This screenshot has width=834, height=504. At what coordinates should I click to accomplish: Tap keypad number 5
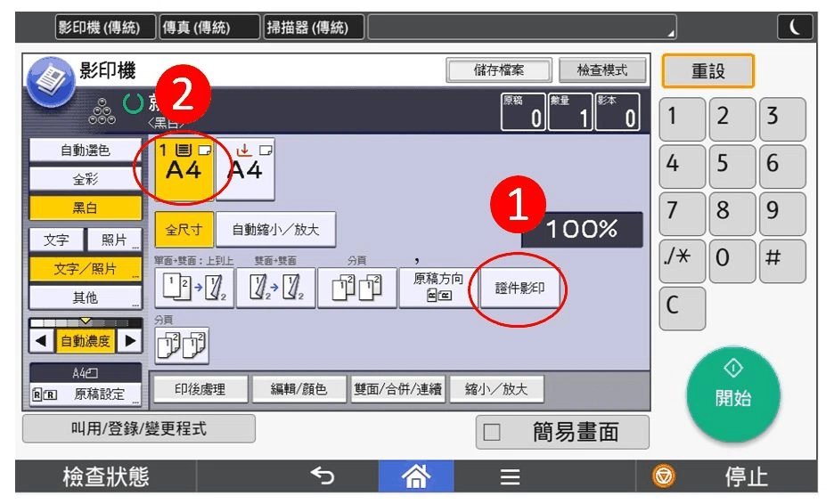732,166
